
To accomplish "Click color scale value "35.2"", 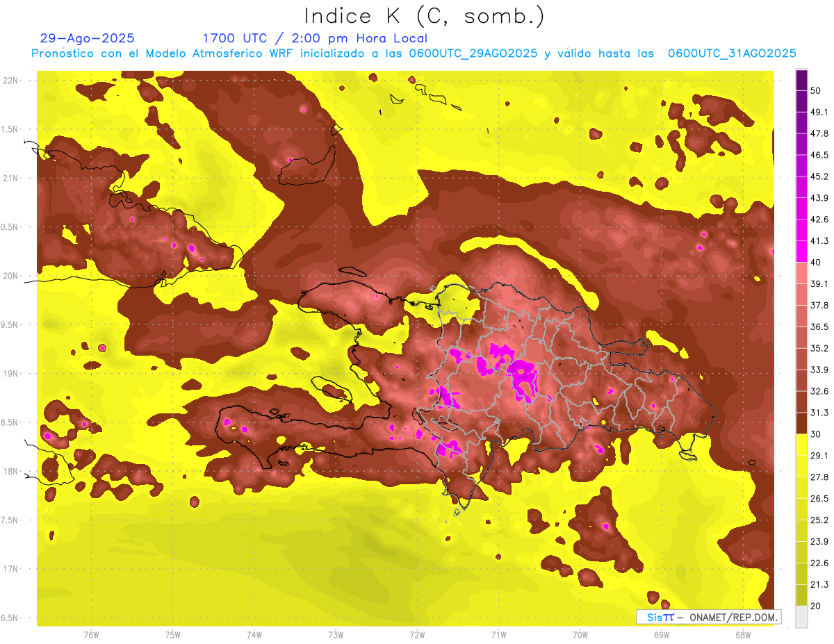I will tap(819, 348).
